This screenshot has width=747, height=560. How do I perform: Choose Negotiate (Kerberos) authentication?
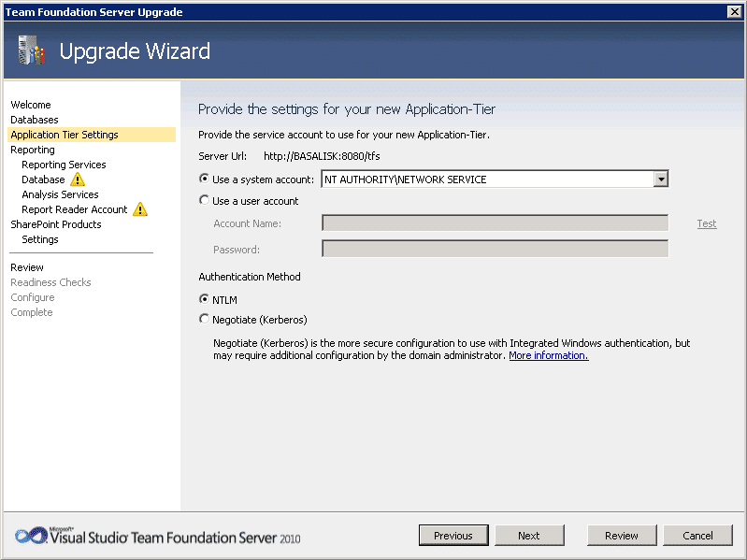(204, 319)
